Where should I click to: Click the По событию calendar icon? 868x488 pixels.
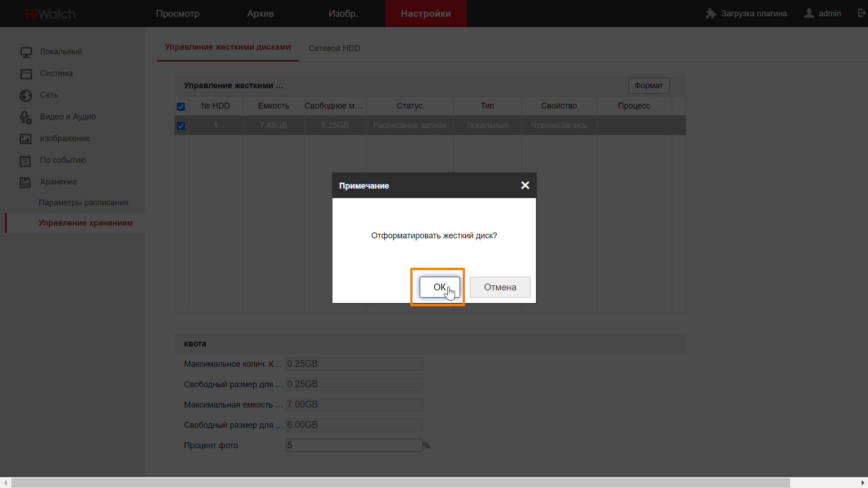tap(26, 161)
